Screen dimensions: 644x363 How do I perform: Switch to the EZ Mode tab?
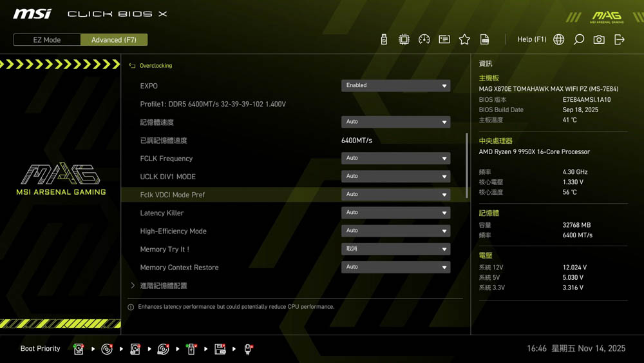[47, 40]
